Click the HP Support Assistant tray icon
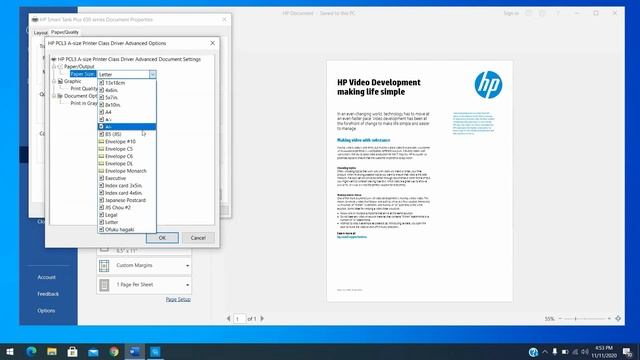This screenshot has height=360, width=640. tap(533, 352)
